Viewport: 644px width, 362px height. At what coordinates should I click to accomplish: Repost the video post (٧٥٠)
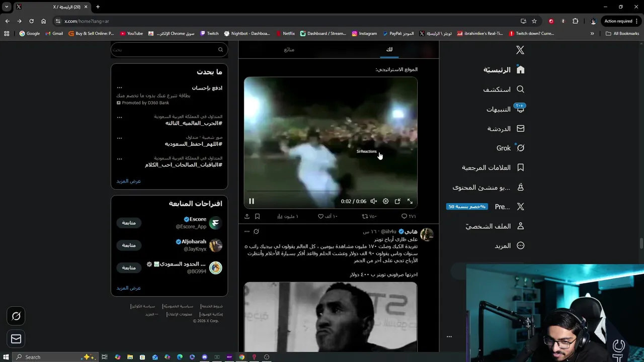pos(369,216)
